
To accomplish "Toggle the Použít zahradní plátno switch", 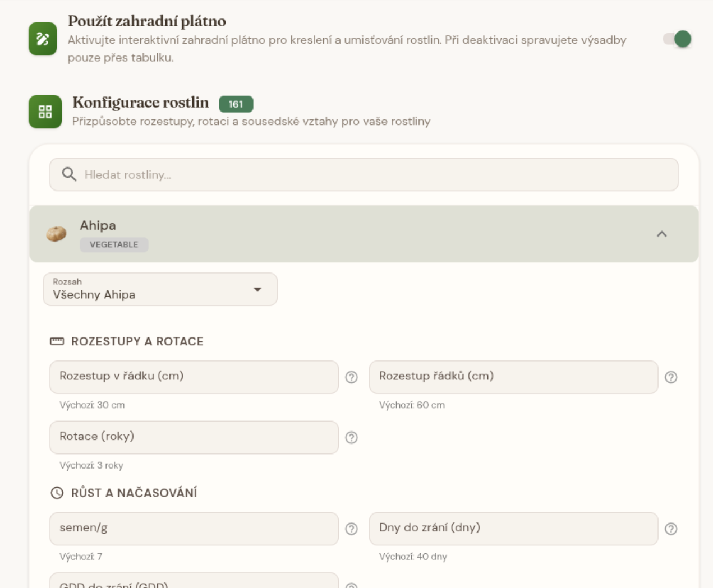I will coord(677,39).
